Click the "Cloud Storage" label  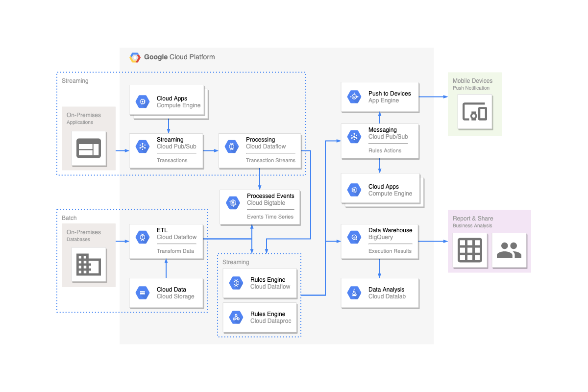pos(175,296)
